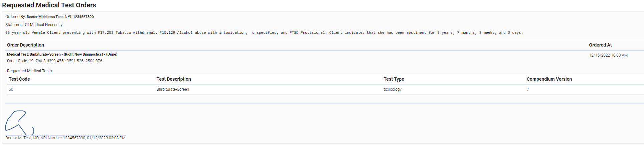Screen dimensions: 644x145
Task: Click the Compendium Version column header
Action: coord(549,79)
